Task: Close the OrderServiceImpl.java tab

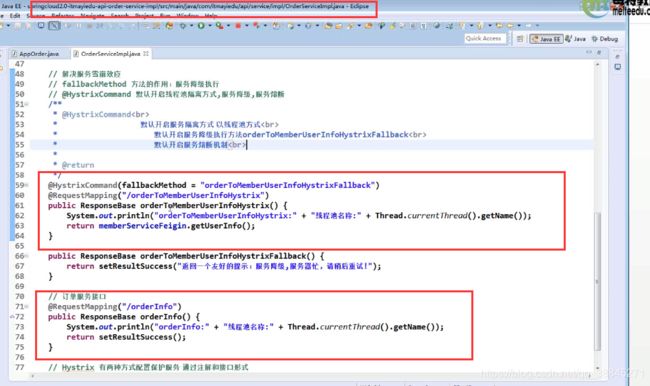Action: (x=146, y=53)
